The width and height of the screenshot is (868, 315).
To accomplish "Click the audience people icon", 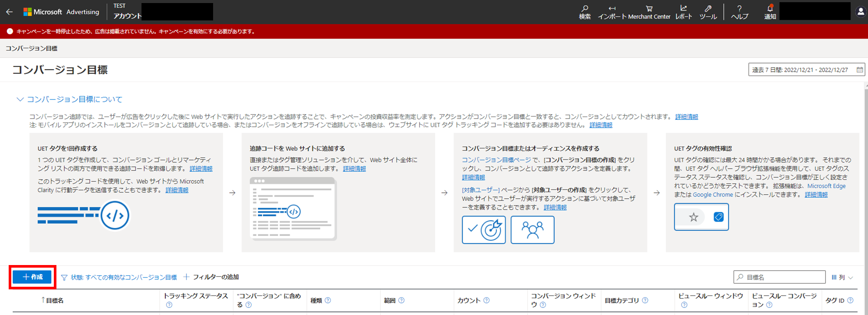I will 532,229.
